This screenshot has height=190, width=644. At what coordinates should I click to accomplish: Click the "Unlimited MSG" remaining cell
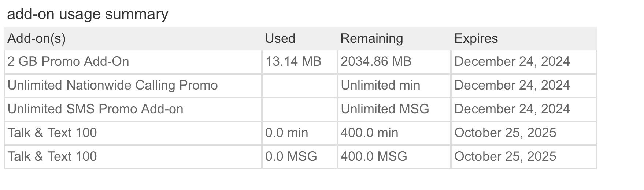(x=385, y=109)
